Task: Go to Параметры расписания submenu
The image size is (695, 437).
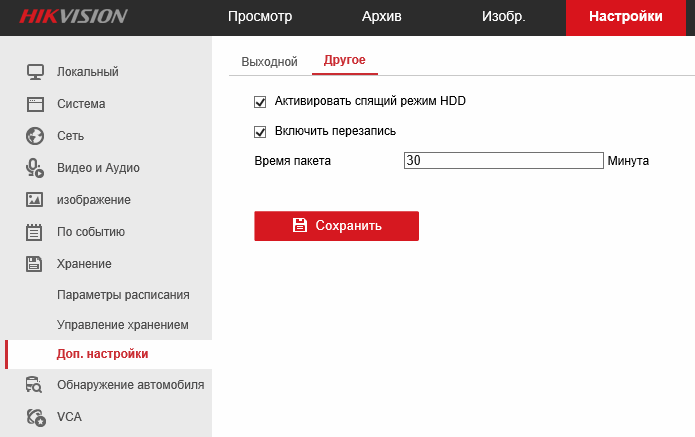Action: click(x=123, y=295)
